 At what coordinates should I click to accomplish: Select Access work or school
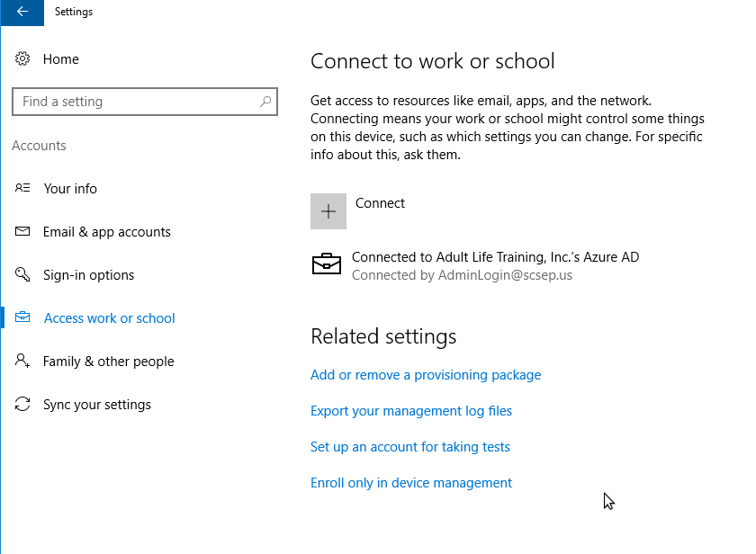110,318
